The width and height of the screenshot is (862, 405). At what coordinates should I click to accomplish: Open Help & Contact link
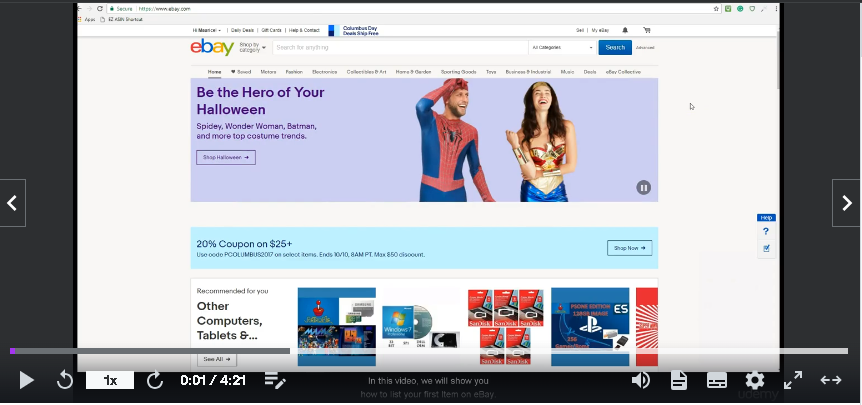click(x=304, y=30)
